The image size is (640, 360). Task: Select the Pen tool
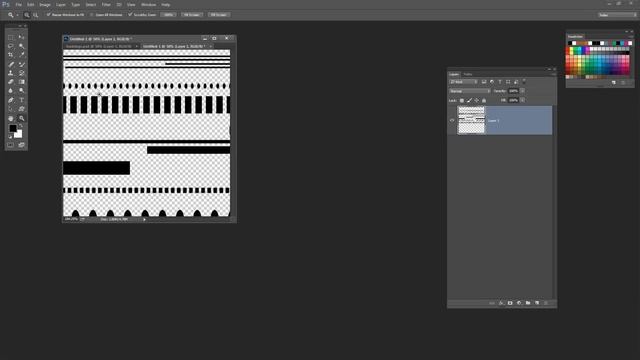pos(11,100)
